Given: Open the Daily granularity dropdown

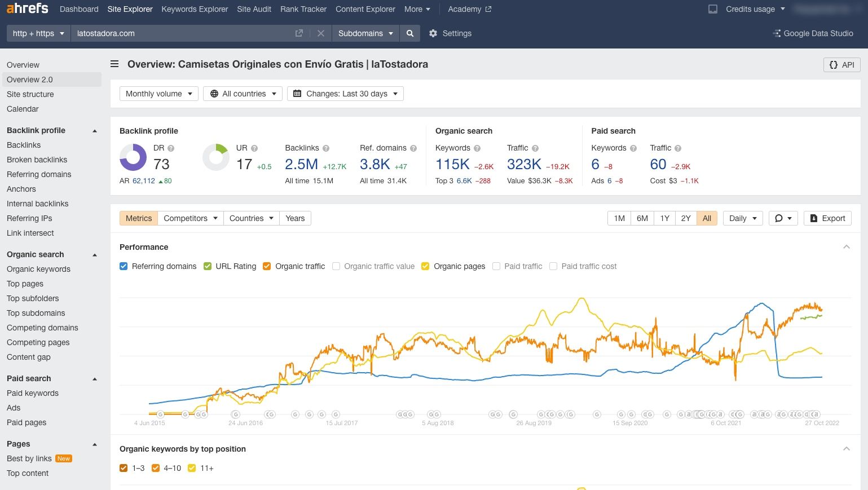Looking at the screenshot, I should click(743, 218).
